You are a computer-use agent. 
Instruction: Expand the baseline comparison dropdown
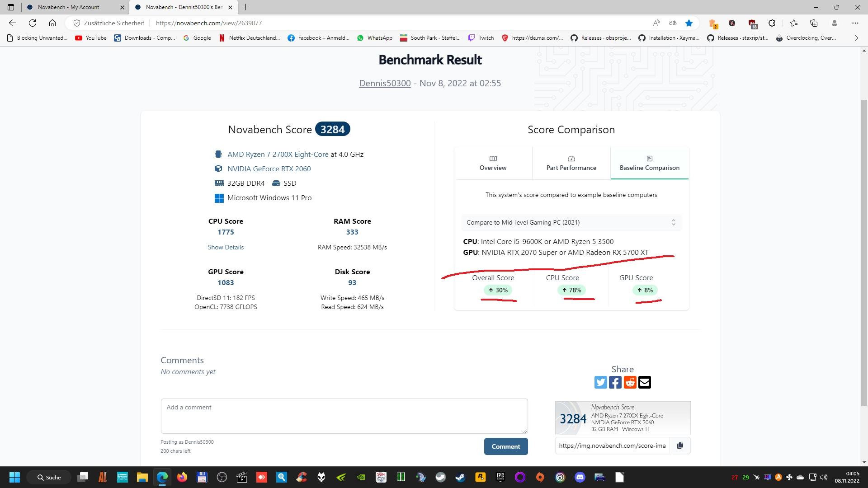coord(571,222)
